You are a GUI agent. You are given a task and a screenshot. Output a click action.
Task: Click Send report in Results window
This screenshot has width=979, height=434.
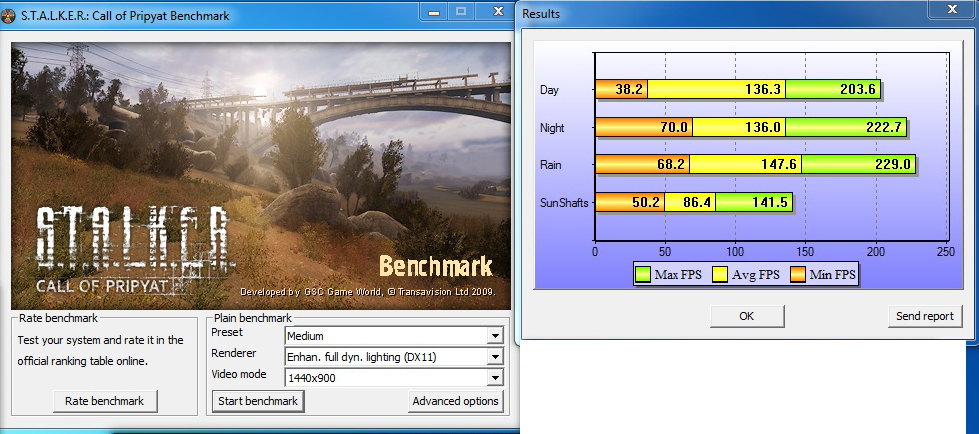(x=925, y=316)
